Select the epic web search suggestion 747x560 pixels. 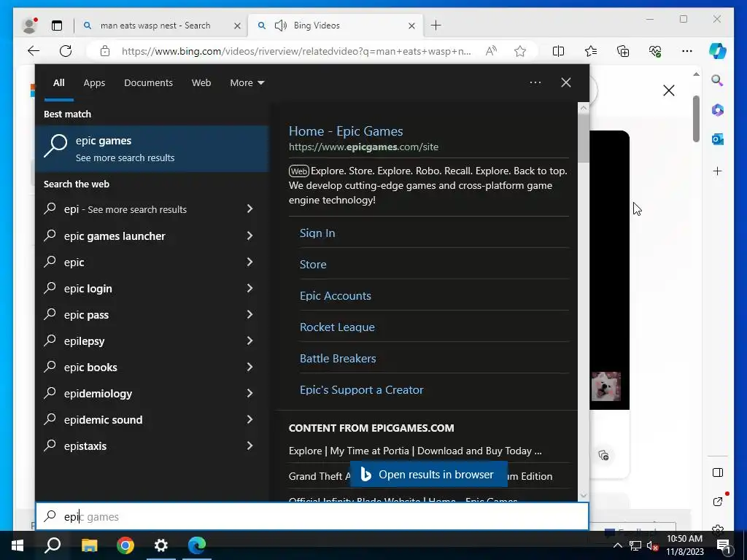[152, 262]
